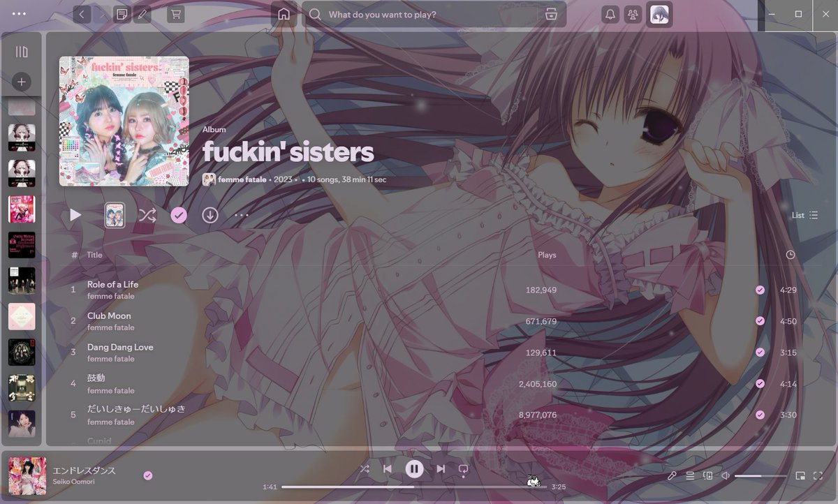Change view with List dropdown

click(x=804, y=215)
